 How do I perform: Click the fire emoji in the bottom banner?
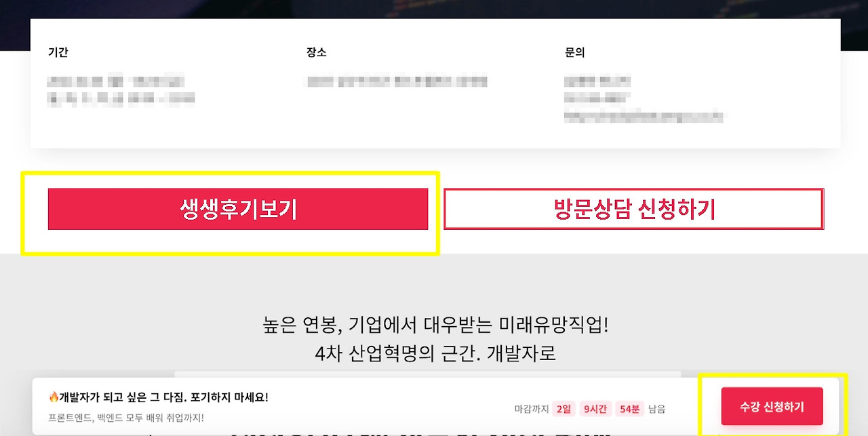pyautogui.click(x=54, y=397)
